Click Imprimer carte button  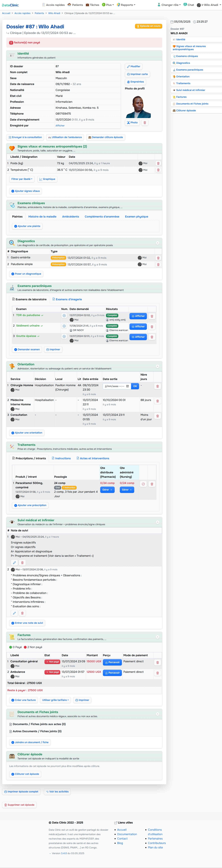click(137, 74)
